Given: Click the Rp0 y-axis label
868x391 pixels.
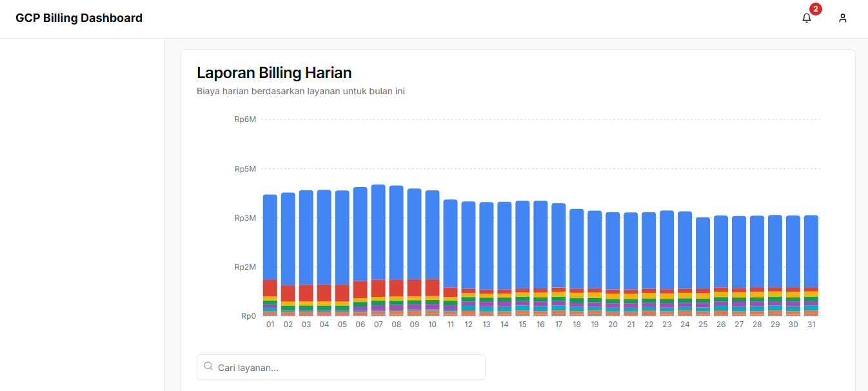Looking at the screenshot, I should [248, 316].
